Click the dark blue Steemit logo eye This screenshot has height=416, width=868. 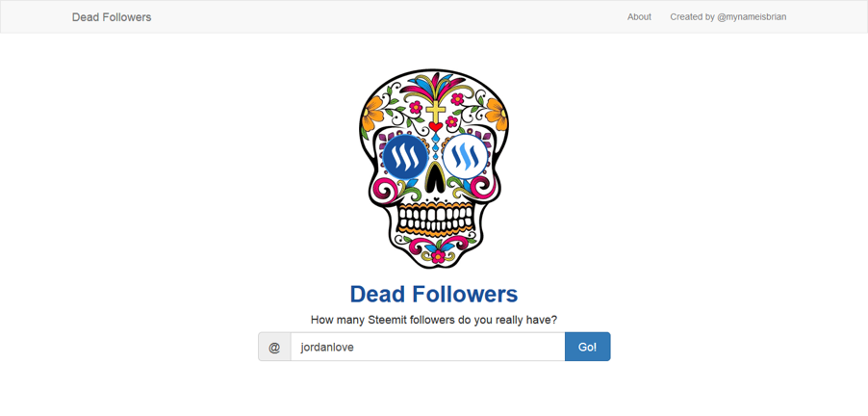point(405,157)
